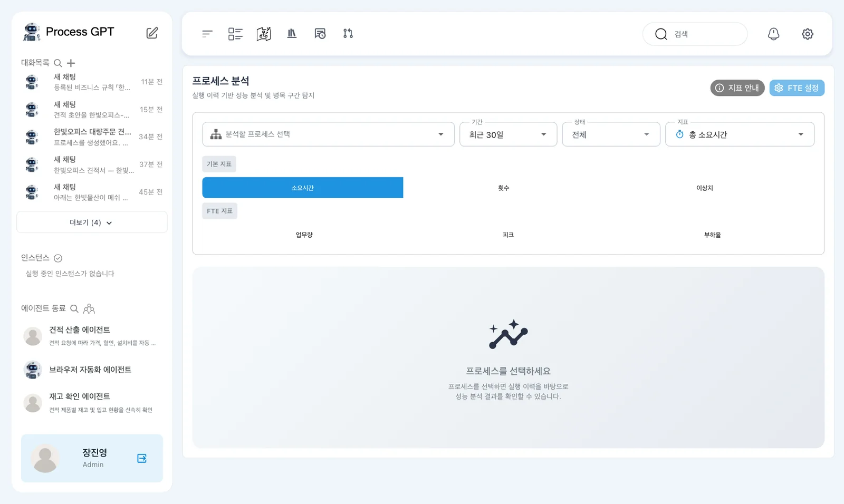Open settings gear in top bar

[808, 34]
